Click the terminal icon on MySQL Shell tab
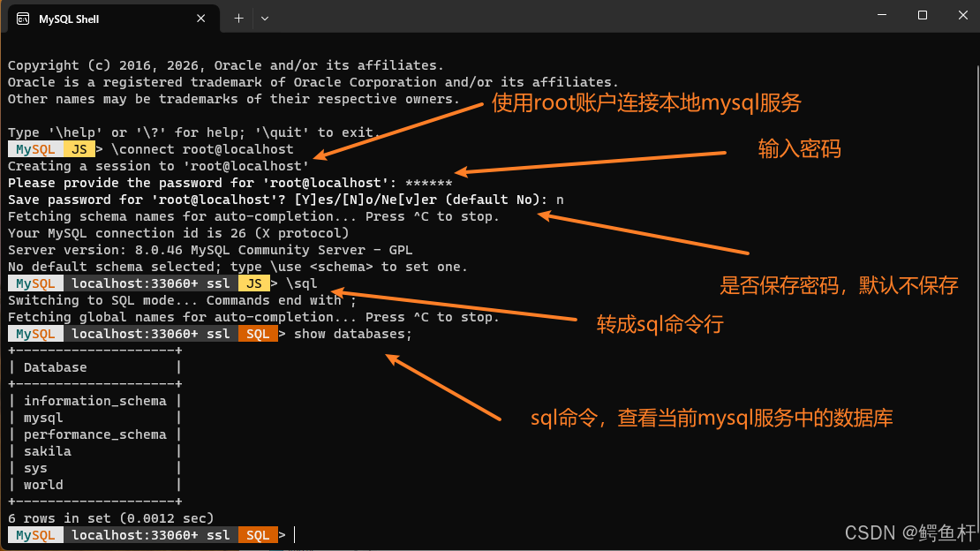The height and width of the screenshot is (551, 980). (23, 19)
